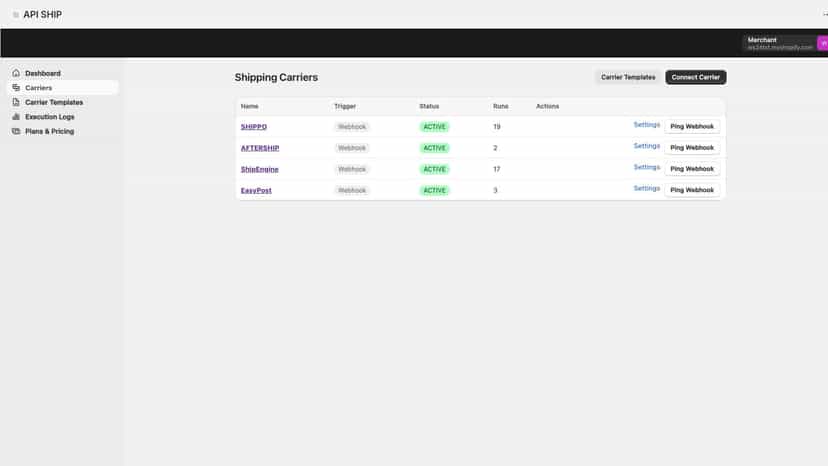This screenshot has width=828, height=466.
Task: Click the ACTIVE status badge for AFTERSHIP
Action: 435,148
